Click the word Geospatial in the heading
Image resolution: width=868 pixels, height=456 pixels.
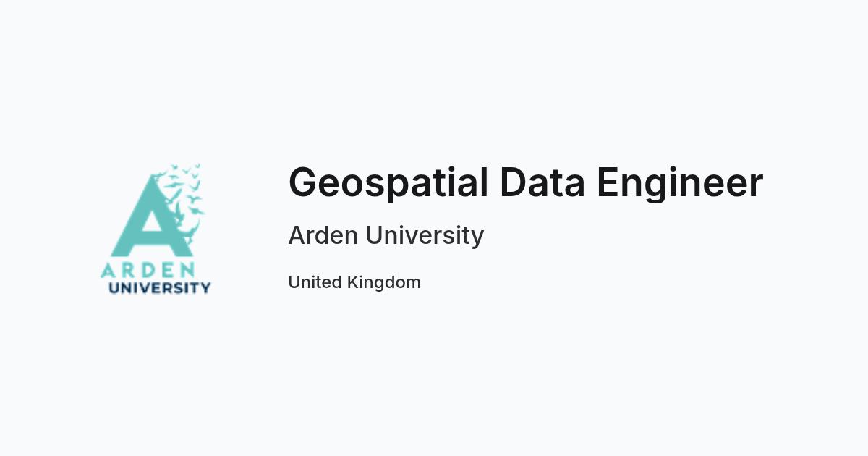(388, 184)
